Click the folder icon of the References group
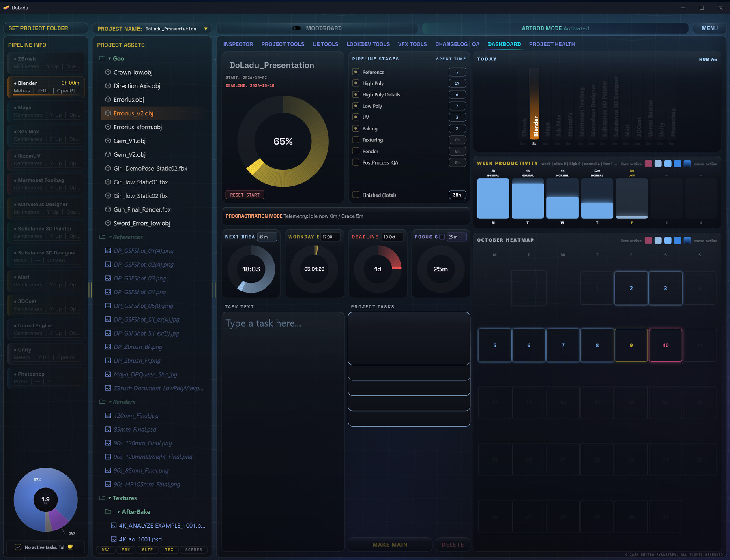 103,237
